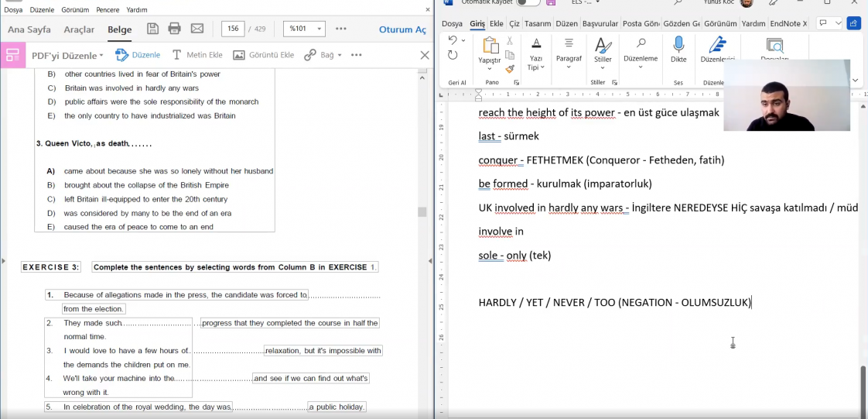Open the %101 zoom level dropdown
Viewport: 868px width, 419px height.
pyautogui.click(x=304, y=29)
